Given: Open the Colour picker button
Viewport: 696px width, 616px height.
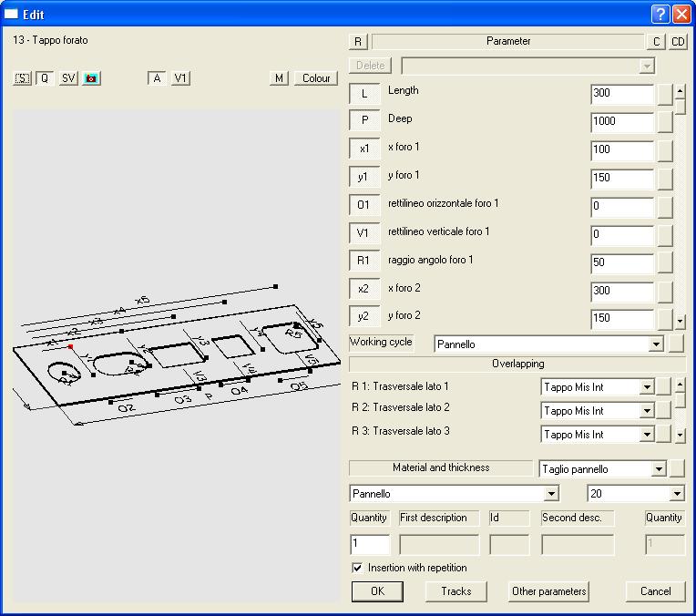Looking at the screenshot, I should tap(316, 78).
